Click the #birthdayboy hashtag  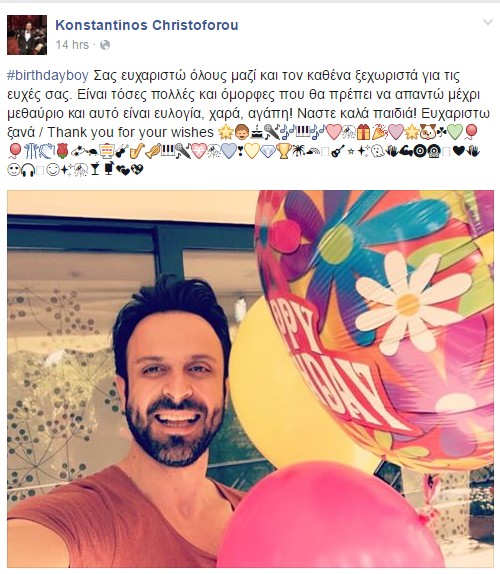click(48, 75)
